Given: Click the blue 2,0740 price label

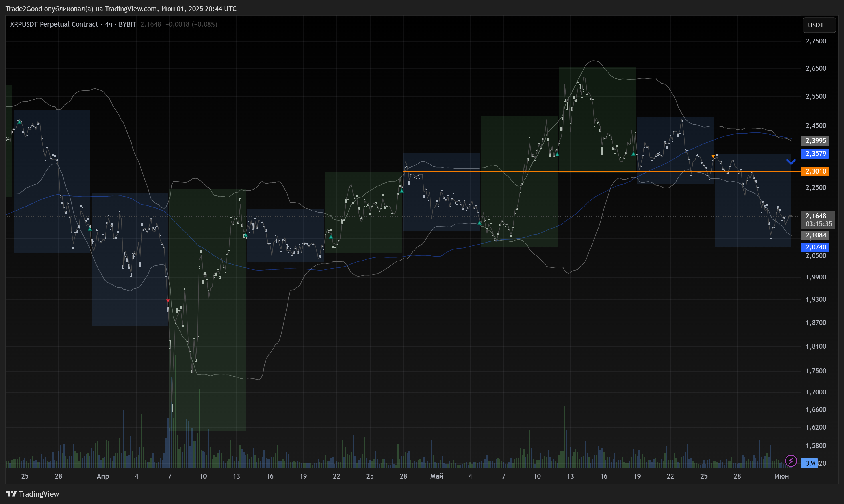Looking at the screenshot, I should tap(815, 247).
